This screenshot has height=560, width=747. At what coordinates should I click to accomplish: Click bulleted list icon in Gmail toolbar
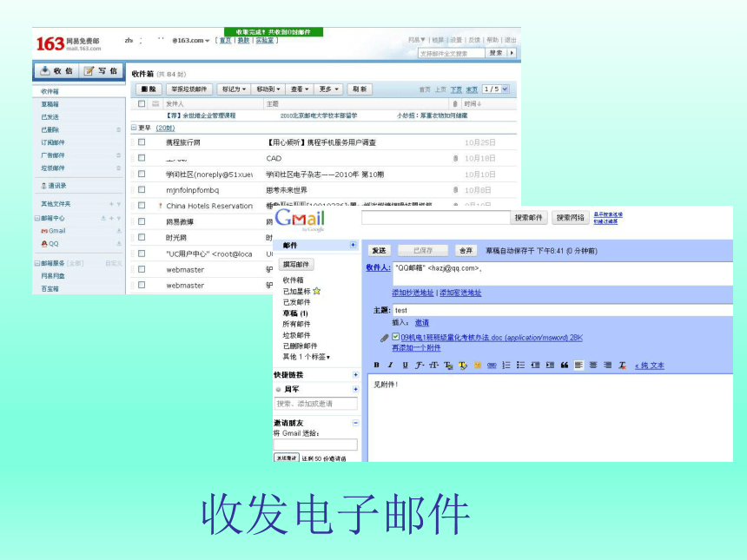[x=520, y=365]
